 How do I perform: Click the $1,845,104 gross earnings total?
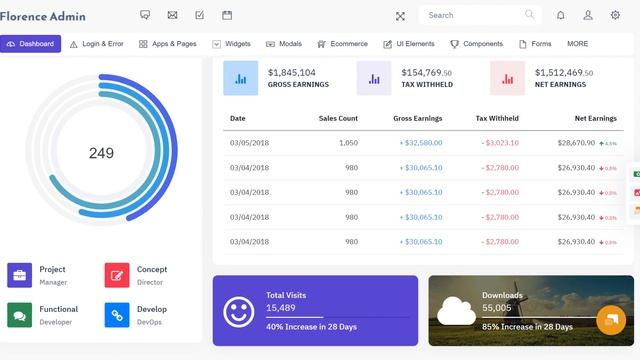pyautogui.click(x=291, y=73)
